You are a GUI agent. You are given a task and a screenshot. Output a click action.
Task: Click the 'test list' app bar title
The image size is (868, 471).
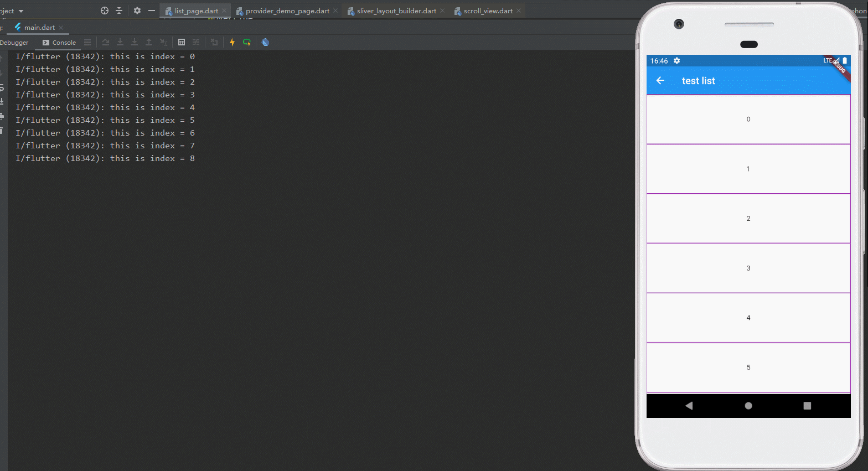(699, 81)
